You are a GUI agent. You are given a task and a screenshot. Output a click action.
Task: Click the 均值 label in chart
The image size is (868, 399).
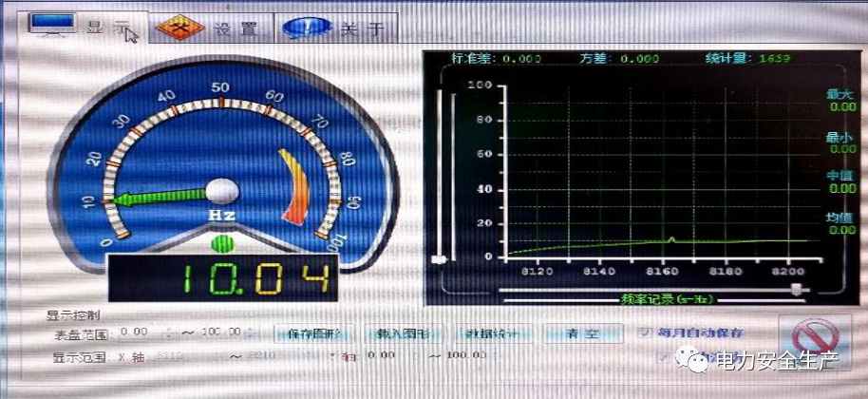(840, 217)
